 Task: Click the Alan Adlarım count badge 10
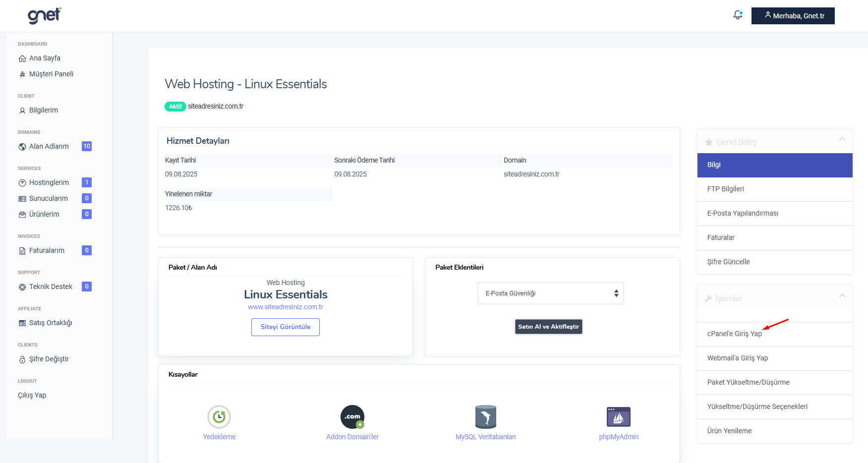(x=87, y=146)
